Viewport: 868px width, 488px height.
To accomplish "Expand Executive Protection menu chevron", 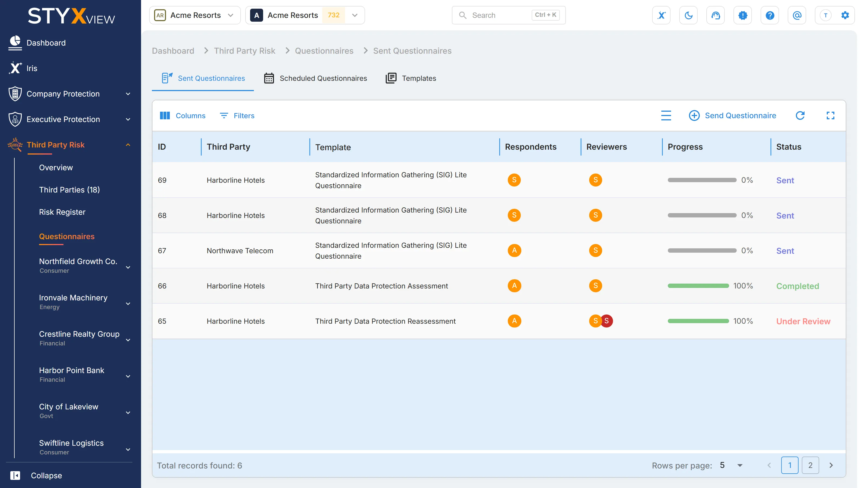I will 128,119.
